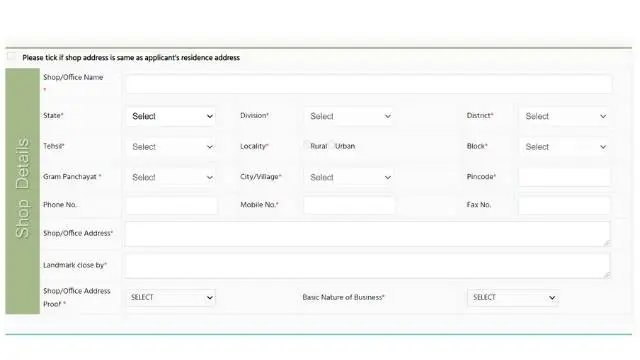This screenshot has height=360, width=640.
Task: Select the Urban locality radio button
Action: pyautogui.click(x=332, y=145)
